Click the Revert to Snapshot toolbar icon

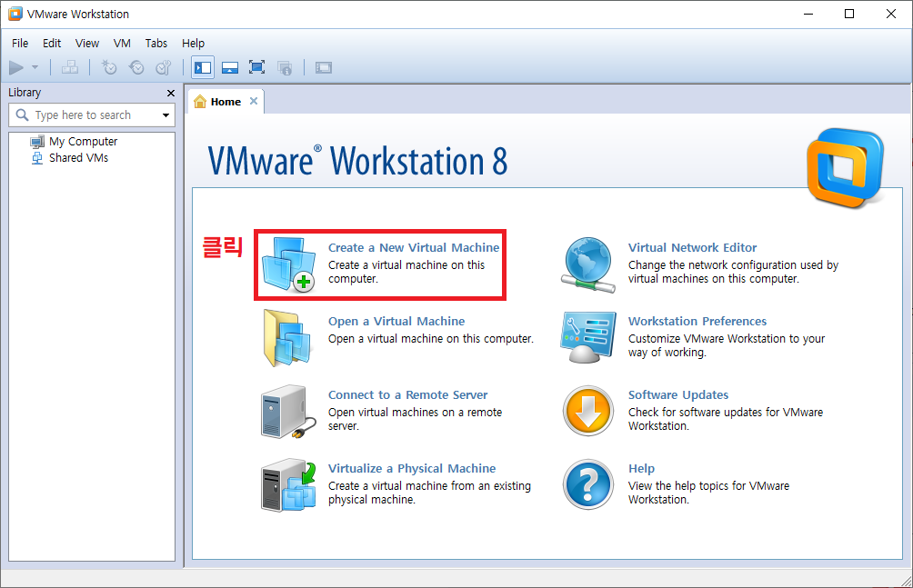click(x=136, y=67)
